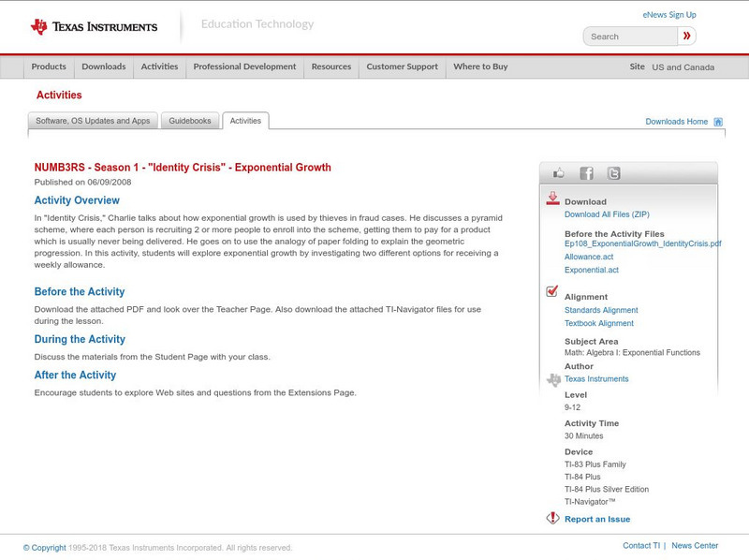Viewport: 749px width, 560px height.
Task: Open the Products menu
Action: pos(49,66)
